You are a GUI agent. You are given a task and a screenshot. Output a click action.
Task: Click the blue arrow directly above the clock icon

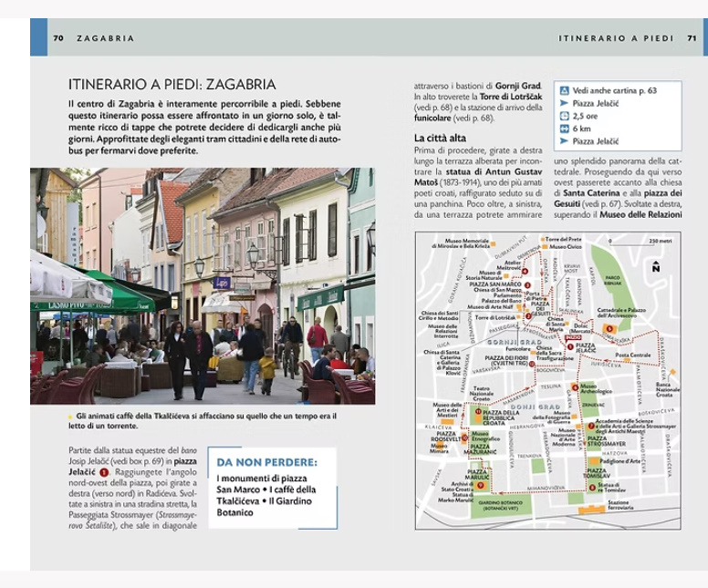564,103
